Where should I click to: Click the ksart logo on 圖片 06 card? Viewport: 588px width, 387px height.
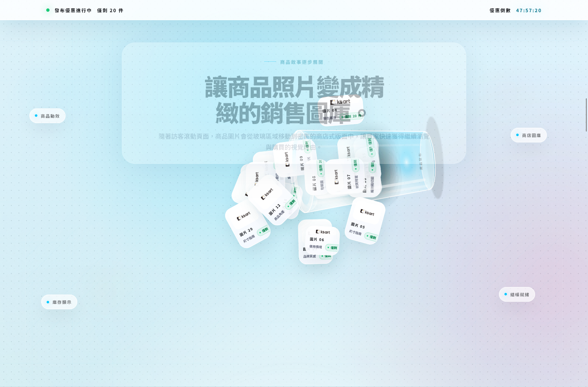(x=323, y=232)
